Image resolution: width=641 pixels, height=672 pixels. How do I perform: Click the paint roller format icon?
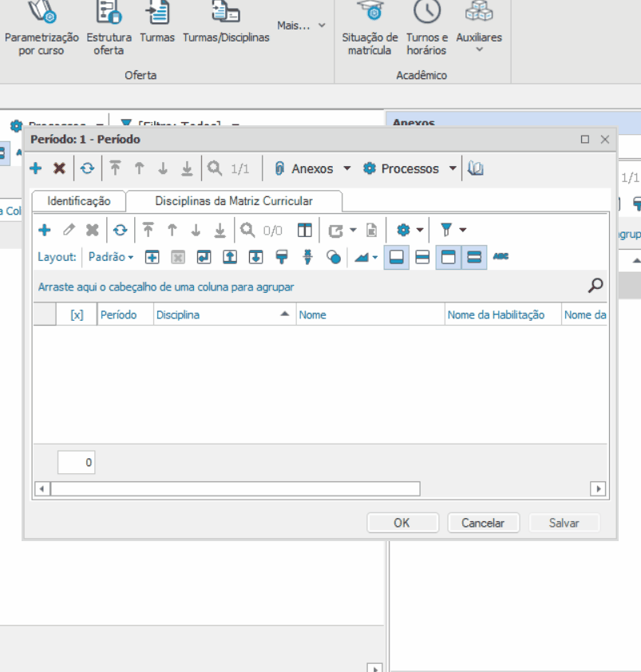tap(282, 257)
